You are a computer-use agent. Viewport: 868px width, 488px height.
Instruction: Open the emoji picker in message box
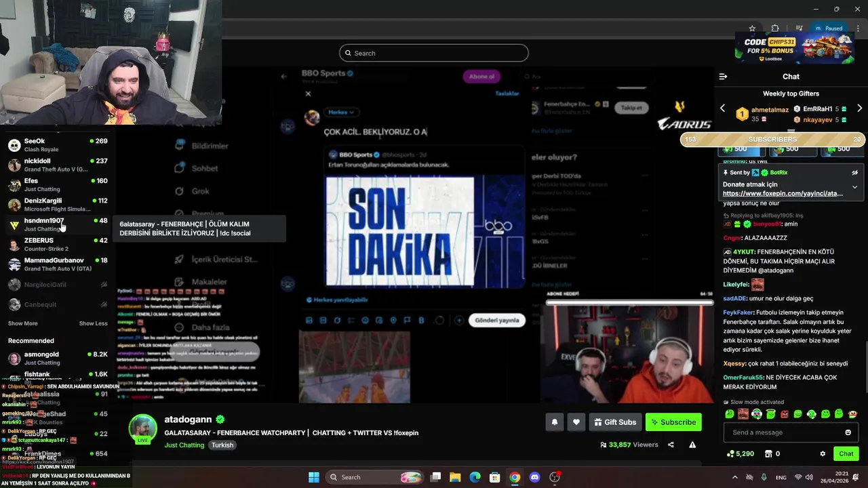(848, 432)
